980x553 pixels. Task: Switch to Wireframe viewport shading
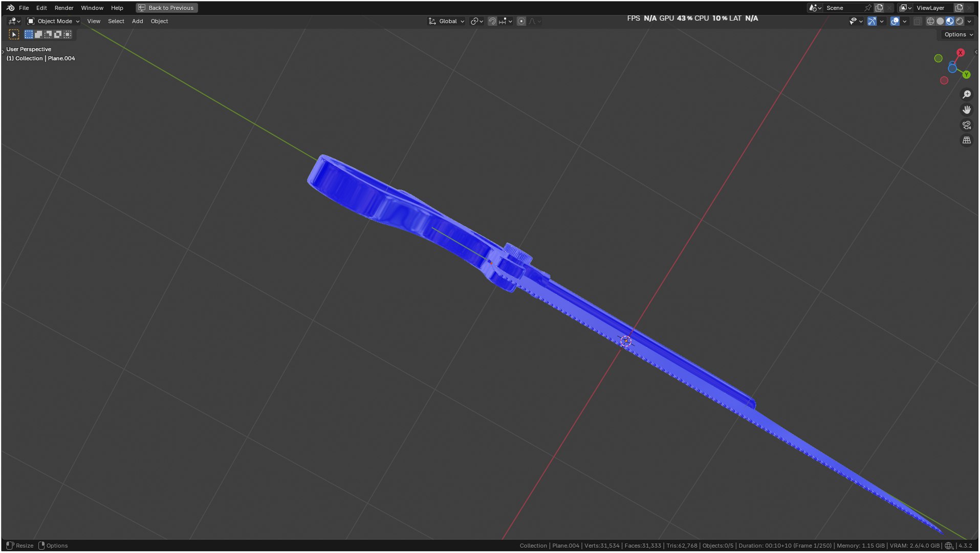[930, 21]
